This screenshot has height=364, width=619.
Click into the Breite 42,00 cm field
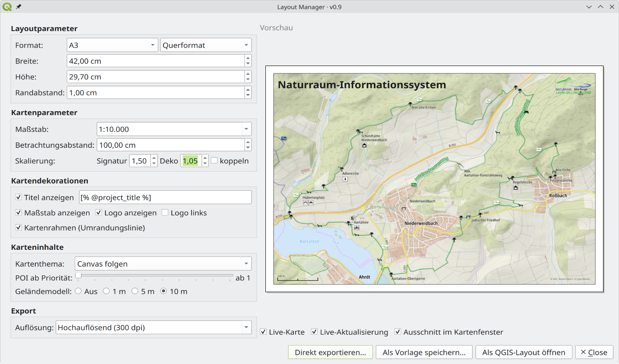[x=156, y=61]
